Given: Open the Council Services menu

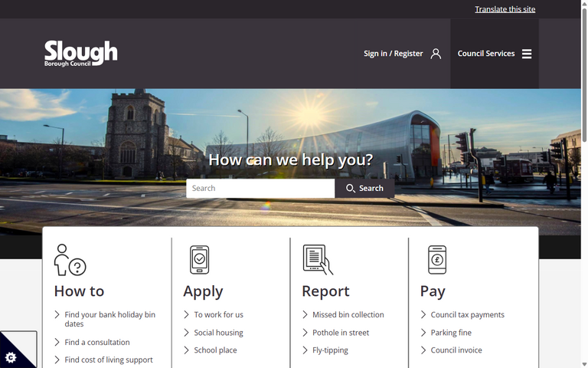Looking at the screenshot, I should tap(486, 54).
